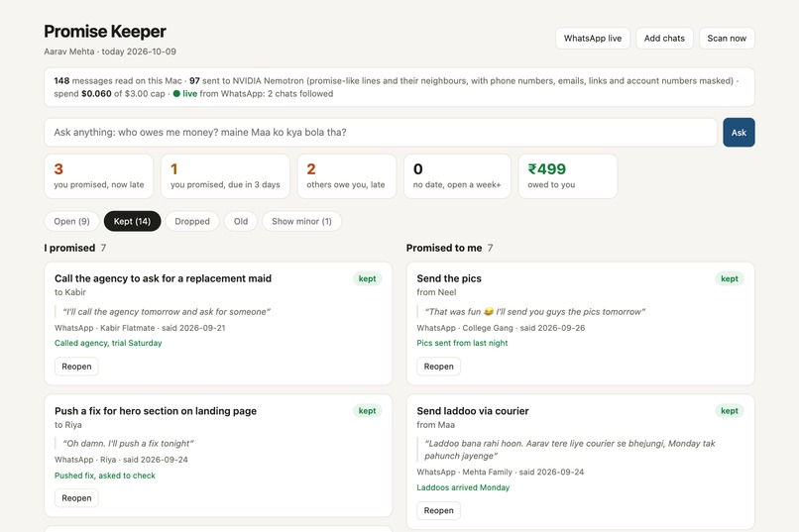
Task: Switch to the Old tab
Action: pyautogui.click(x=241, y=222)
